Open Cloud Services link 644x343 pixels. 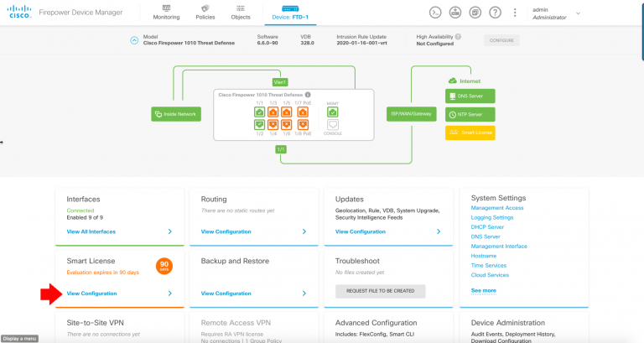tap(490, 275)
